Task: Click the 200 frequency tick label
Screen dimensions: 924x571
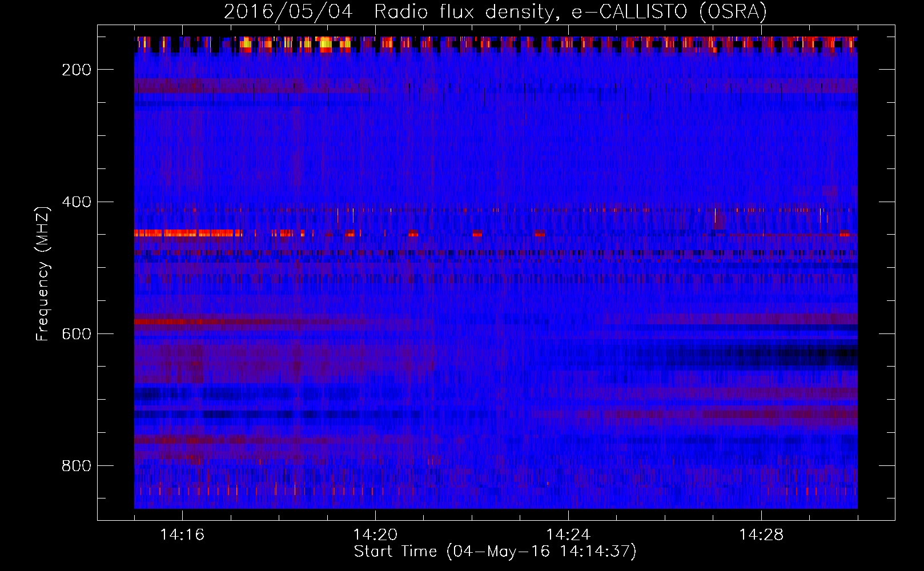Action: click(77, 70)
